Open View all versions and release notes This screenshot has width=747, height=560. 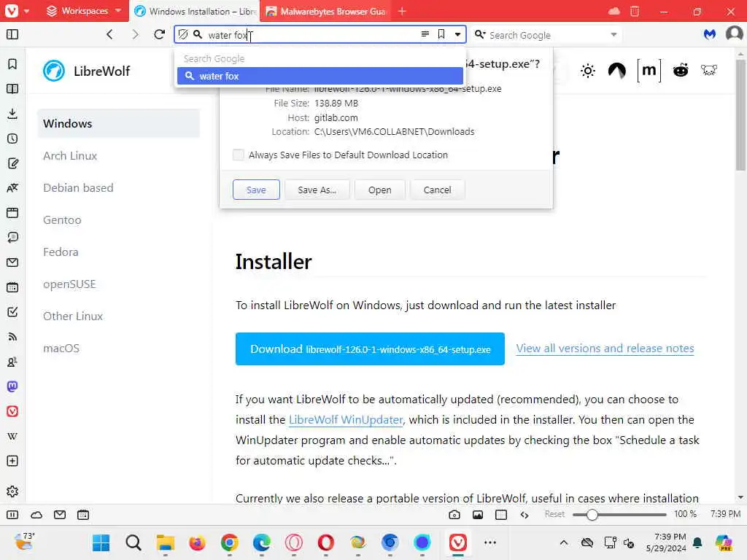pos(605,348)
